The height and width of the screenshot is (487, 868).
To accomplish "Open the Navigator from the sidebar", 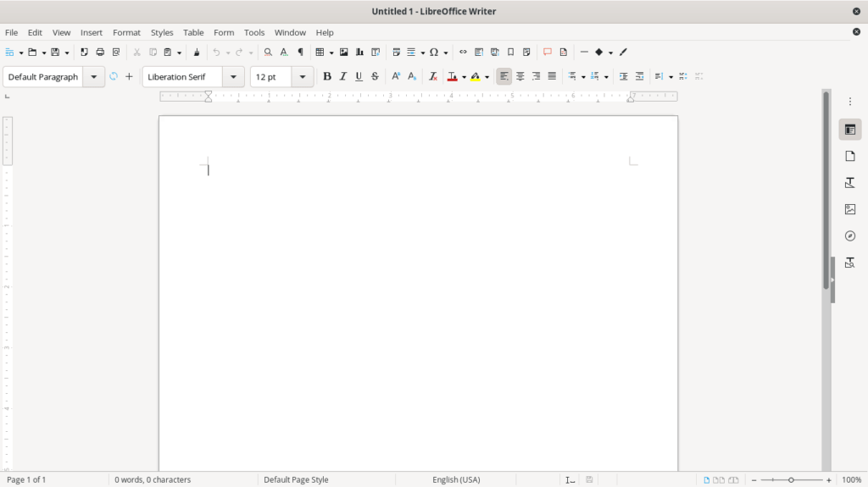I will 850,235.
